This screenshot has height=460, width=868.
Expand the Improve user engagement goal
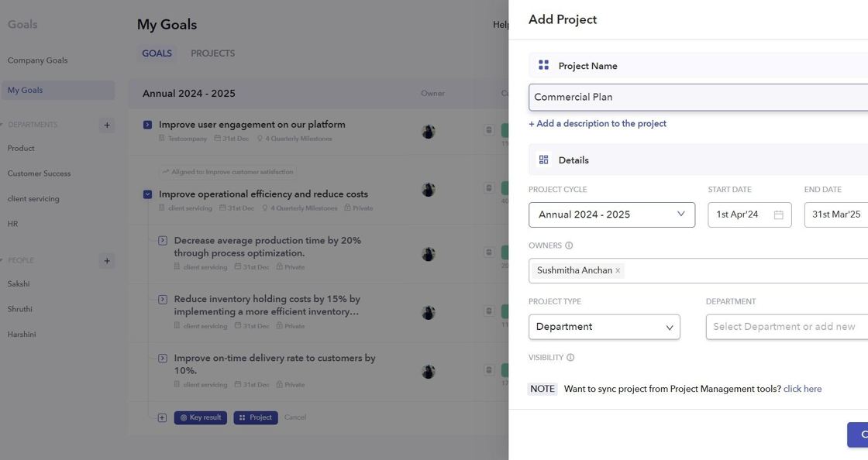[x=147, y=125]
